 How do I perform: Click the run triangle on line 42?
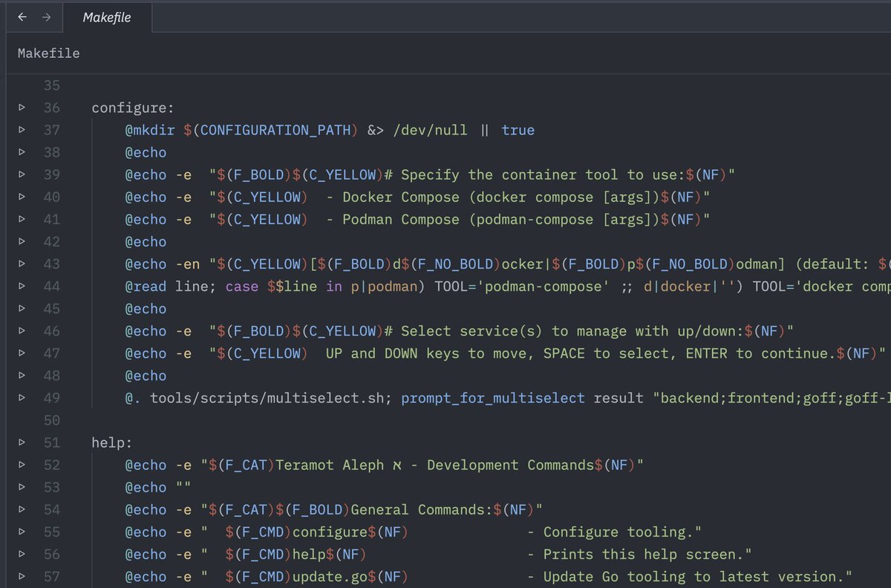tap(22, 241)
